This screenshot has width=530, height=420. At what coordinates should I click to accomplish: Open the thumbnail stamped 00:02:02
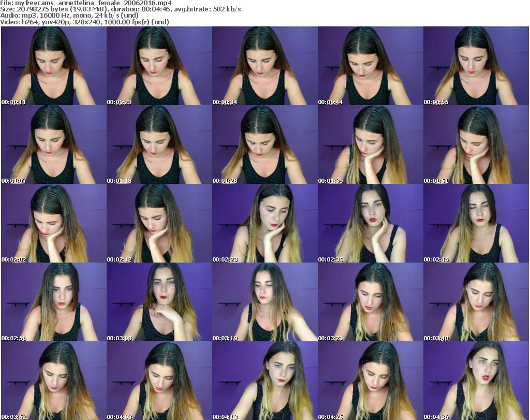54,224
